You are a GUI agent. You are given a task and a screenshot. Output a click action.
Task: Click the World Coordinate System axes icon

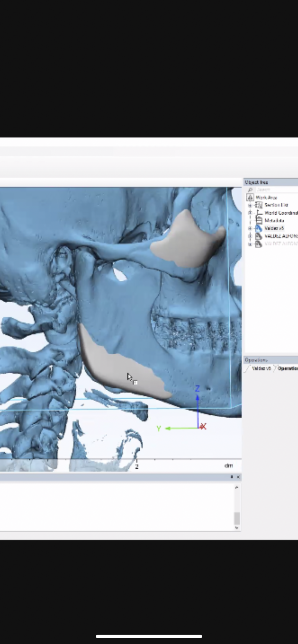[x=258, y=213]
